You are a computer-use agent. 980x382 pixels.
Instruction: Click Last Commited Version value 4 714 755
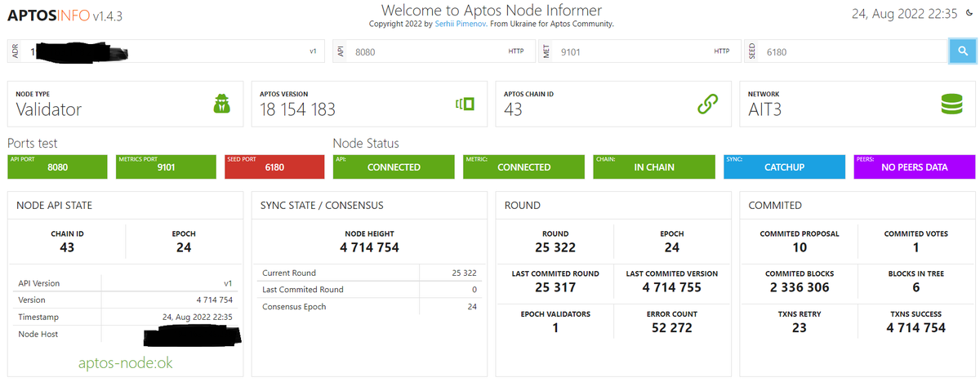(672, 287)
